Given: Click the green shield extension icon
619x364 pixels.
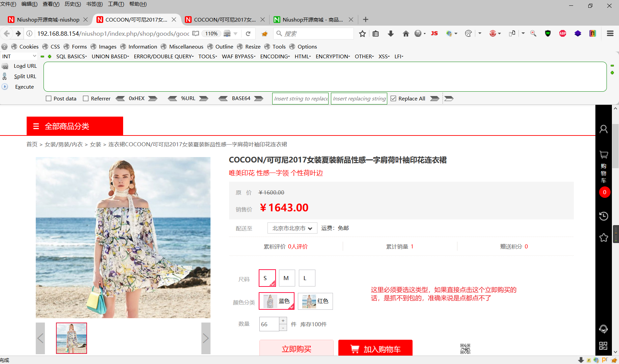Looking at the screenshot, I should tap(548, 33).
